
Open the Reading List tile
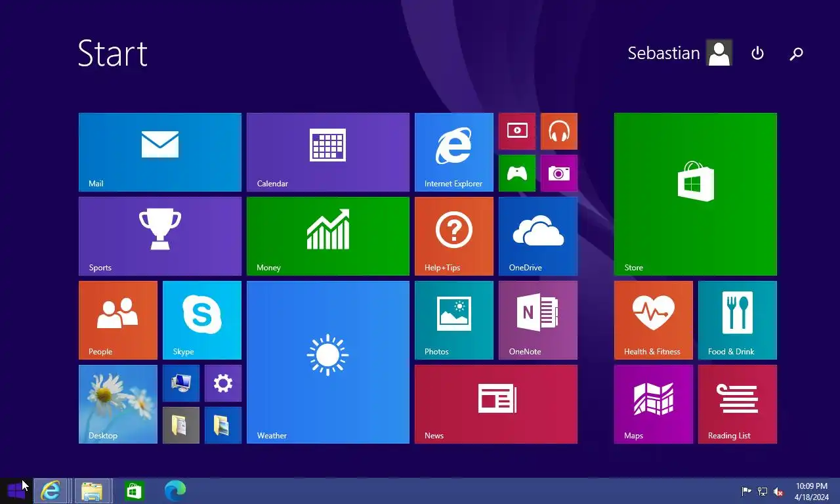tap(738, 404)
